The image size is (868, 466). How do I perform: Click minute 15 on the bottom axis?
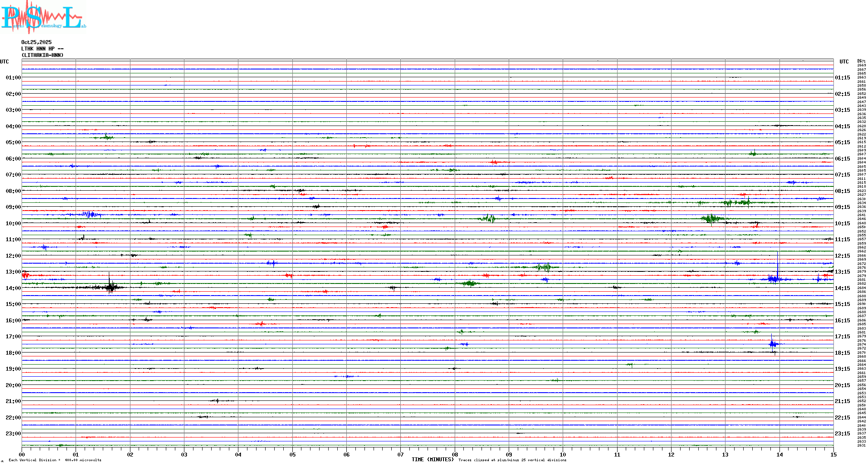pos(833,455)
